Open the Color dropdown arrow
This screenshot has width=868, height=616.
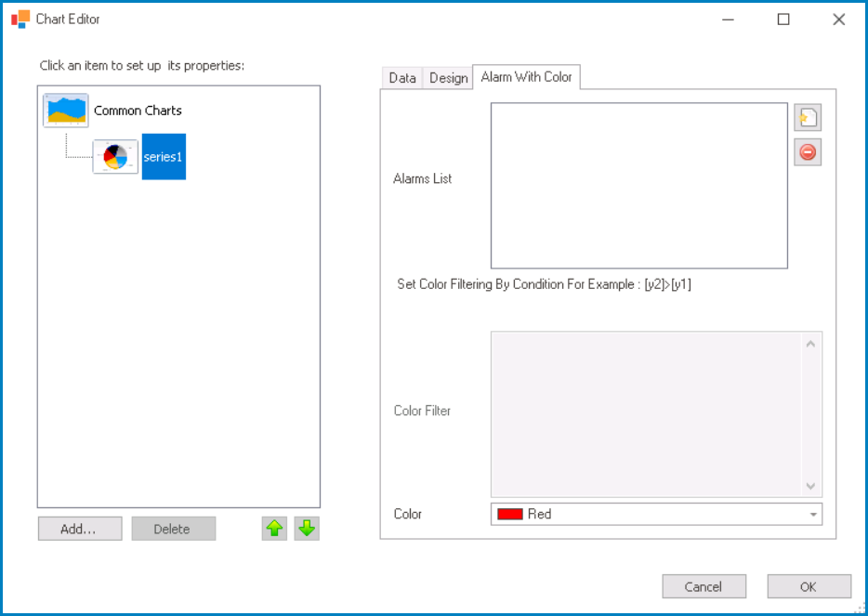point(813,514)
